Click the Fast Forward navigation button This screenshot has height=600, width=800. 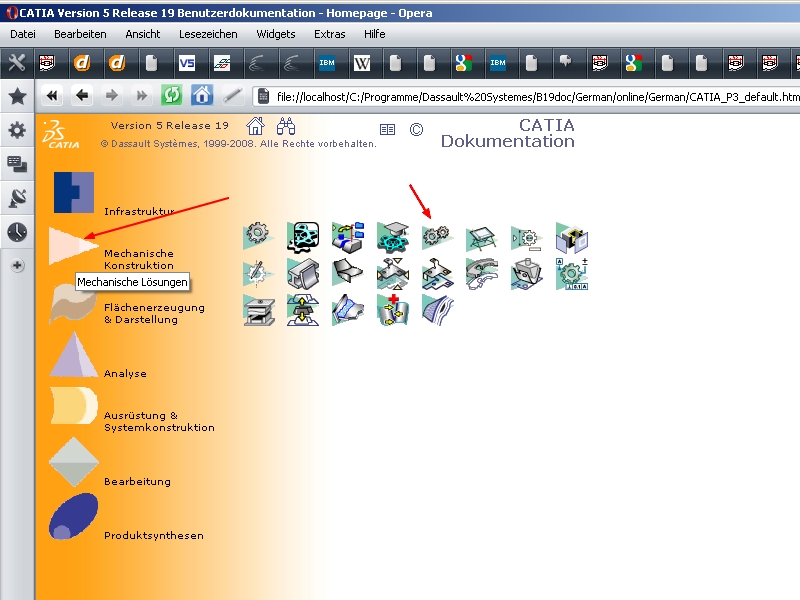[141, 95]
